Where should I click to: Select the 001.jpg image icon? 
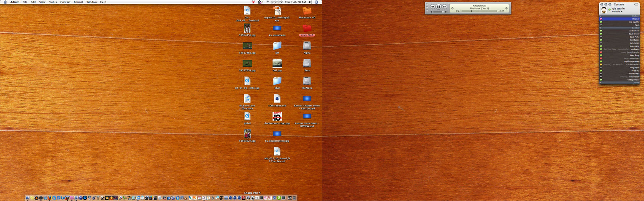point(277,63)
